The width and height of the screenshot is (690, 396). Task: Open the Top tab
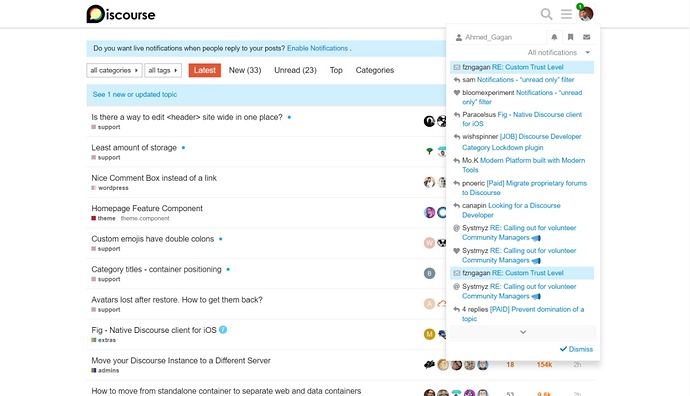pyautogui.click(x=336, y=70)
